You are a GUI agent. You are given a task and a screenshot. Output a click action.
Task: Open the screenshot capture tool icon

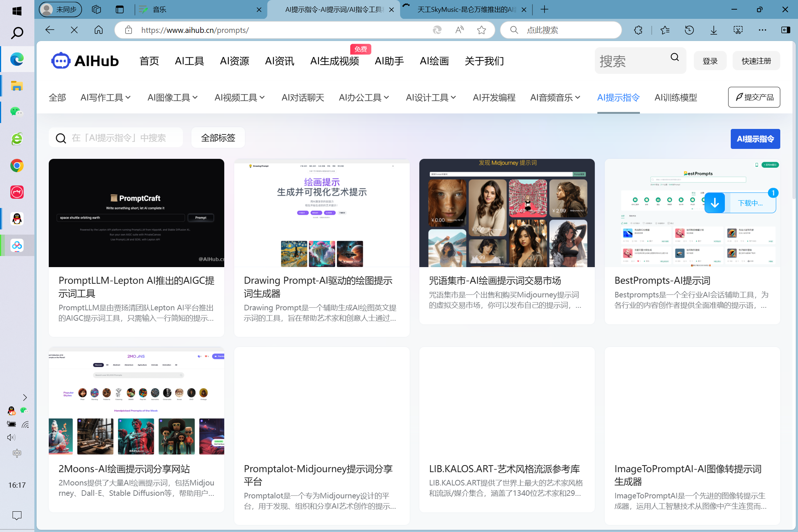pos(738,30)
